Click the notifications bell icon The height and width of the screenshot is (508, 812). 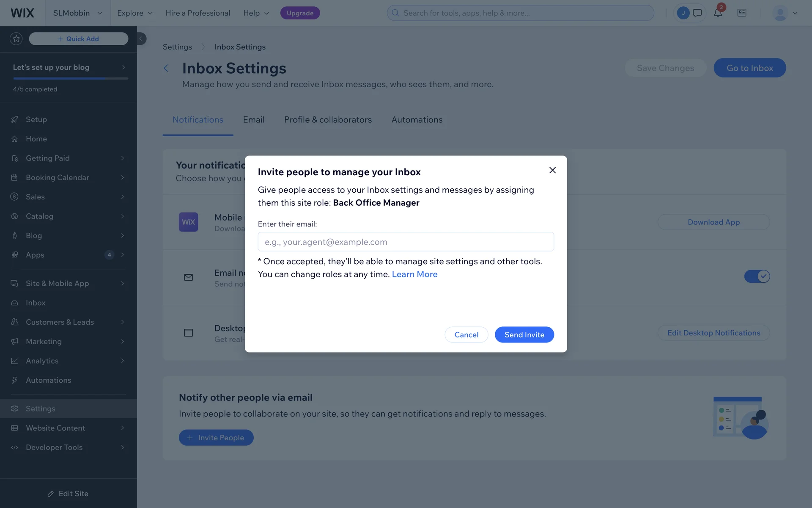tap(718, 13)
